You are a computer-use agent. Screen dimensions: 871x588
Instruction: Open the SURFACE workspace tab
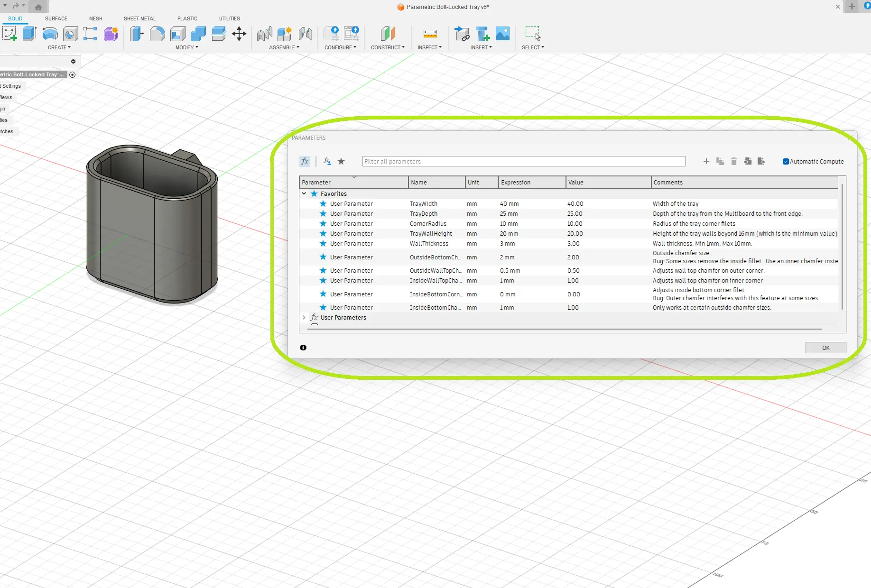56,18
